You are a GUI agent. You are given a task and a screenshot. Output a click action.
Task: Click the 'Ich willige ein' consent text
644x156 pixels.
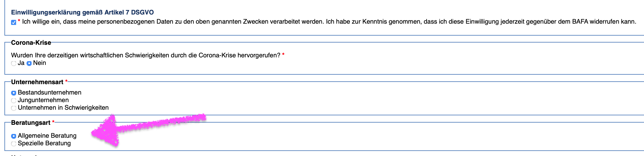pos(329,22)
